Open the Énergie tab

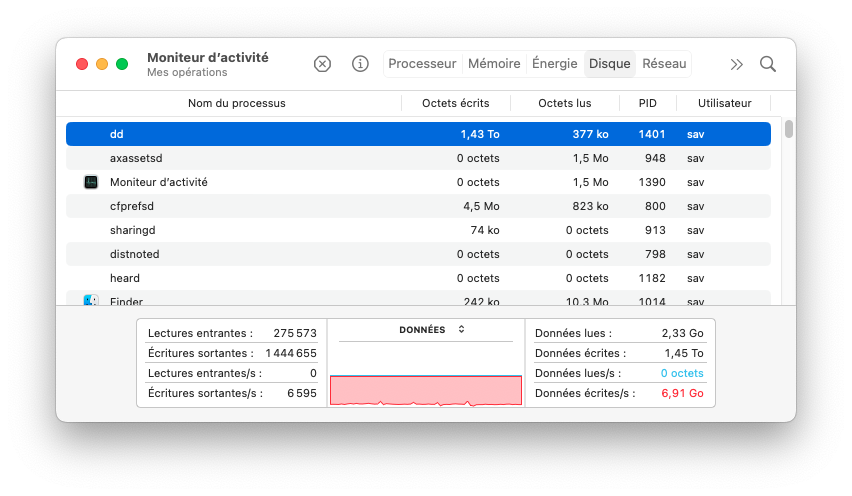(x=555, y=64)
